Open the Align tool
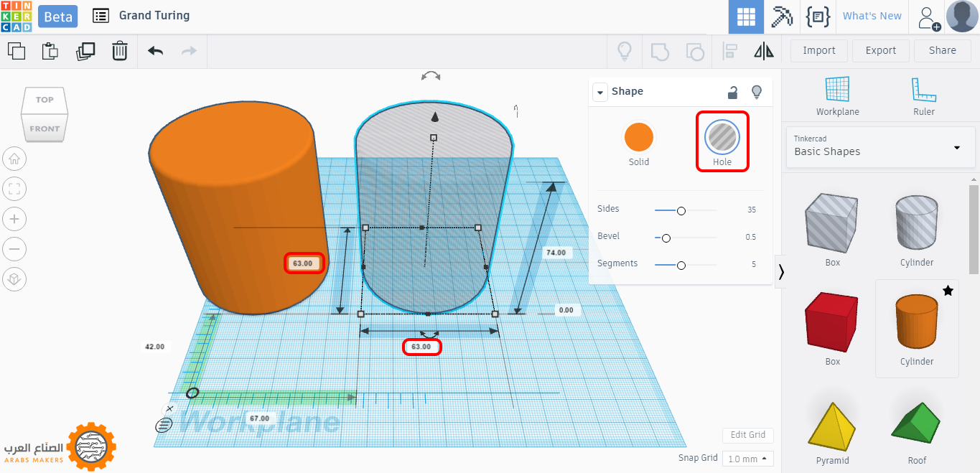This screenshot has height=473, width=980. tap(730, 51)
